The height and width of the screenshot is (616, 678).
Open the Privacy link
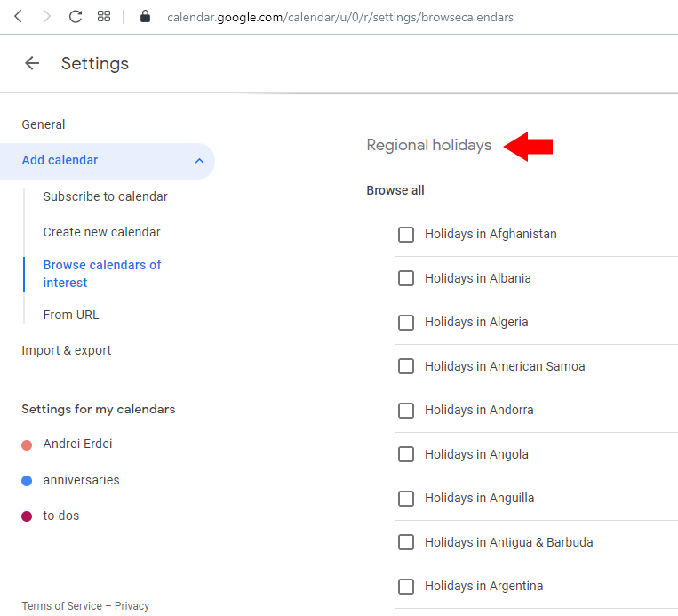coord(132,606)
